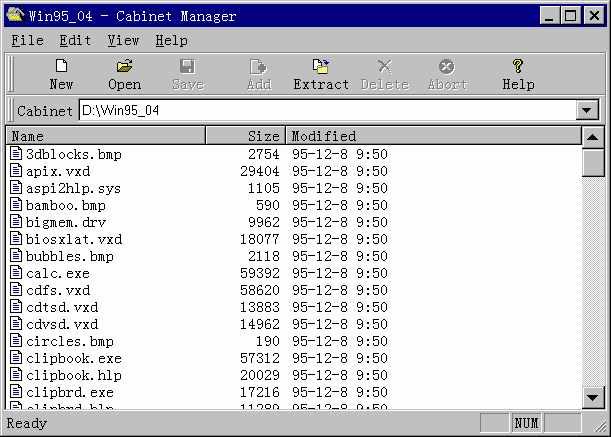Open the View menu

pyautogui.click(x=123, y=41)
